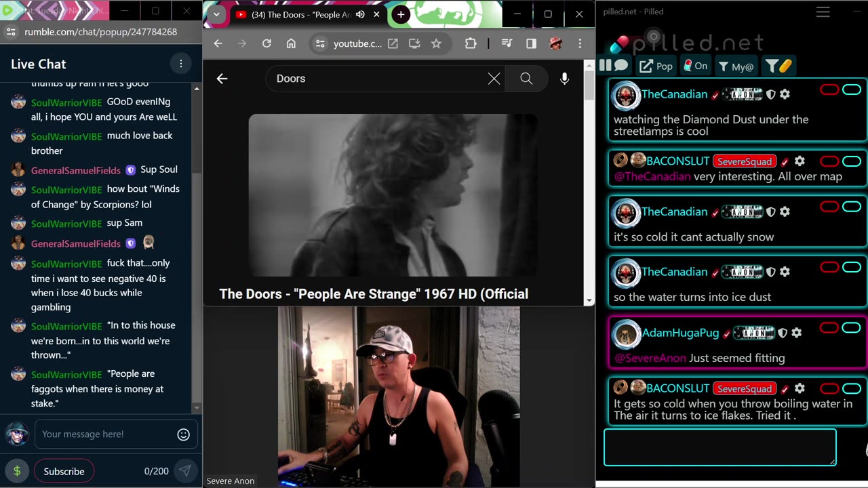This screenshot has width=868, height=488.
Task: Click SevereSquad badge on boiling water message
Action: tap(745, 388)
